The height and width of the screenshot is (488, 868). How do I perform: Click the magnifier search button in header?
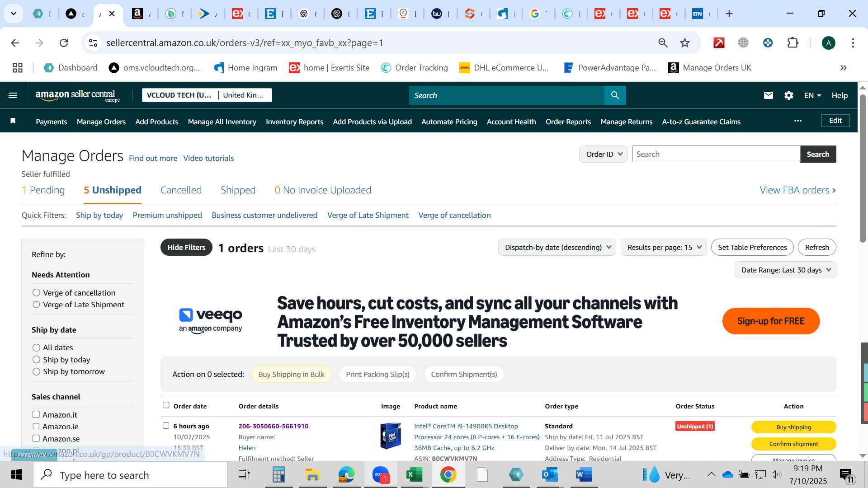pos(615,95)
